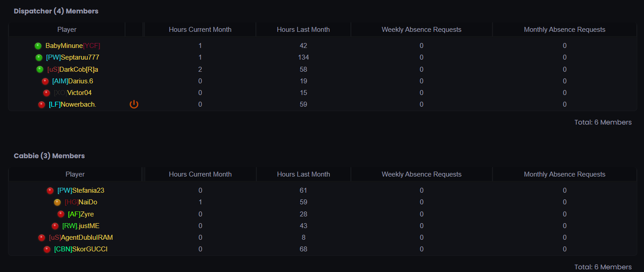
Task: Click red status dot next to Stefania23
Action: 50,190
